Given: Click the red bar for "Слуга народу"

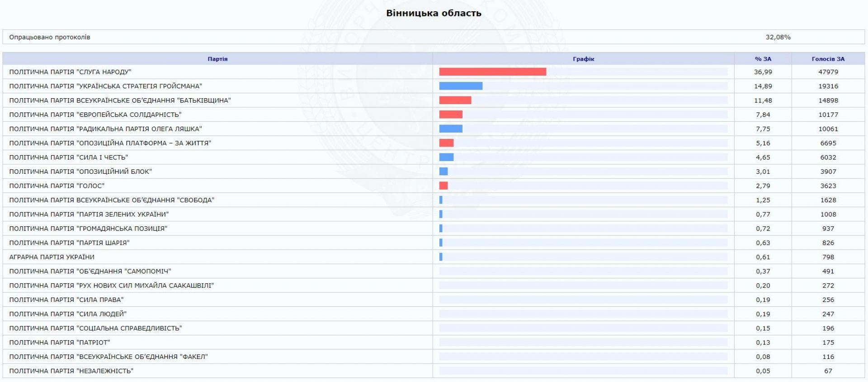Looking at the screenshot, I should pos(492,72).
